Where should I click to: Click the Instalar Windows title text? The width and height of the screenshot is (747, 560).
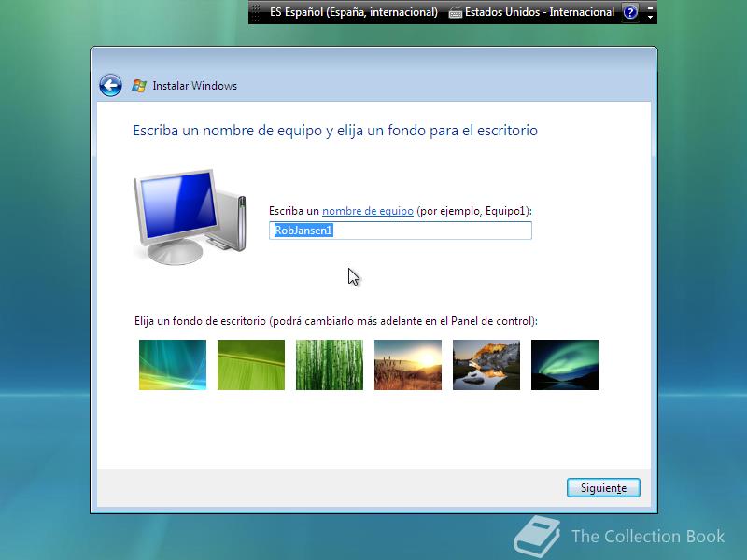[195, 86]
